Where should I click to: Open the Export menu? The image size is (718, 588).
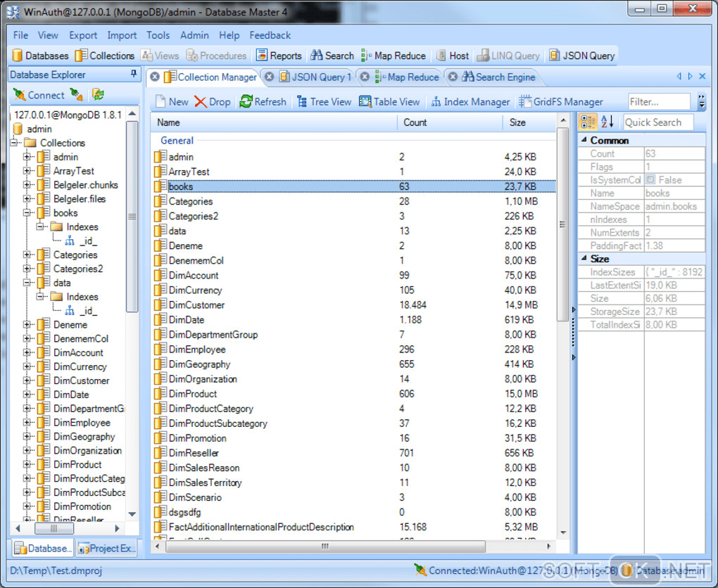coord(83,35)
